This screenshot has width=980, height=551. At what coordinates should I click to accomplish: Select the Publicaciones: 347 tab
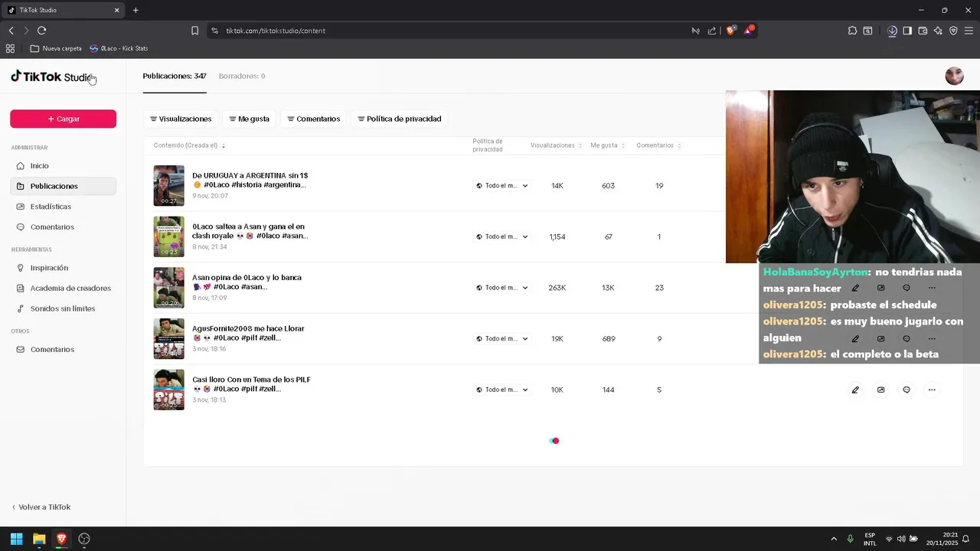(175, 76)
